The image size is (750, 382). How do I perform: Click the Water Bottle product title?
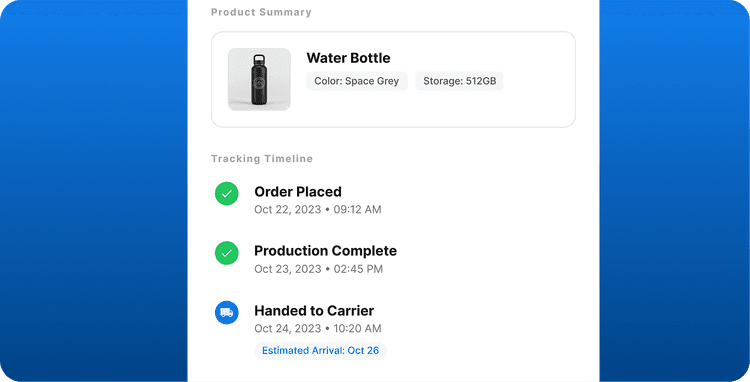348,58
